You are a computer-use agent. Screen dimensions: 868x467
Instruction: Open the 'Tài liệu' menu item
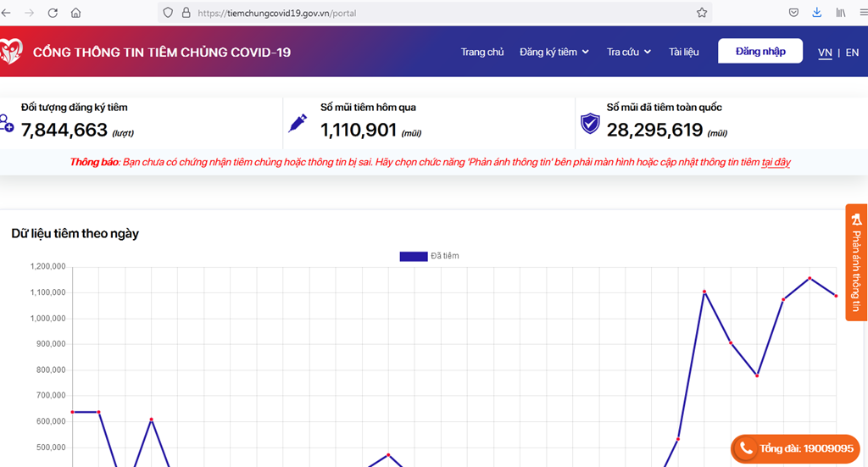tap(684, 53)
